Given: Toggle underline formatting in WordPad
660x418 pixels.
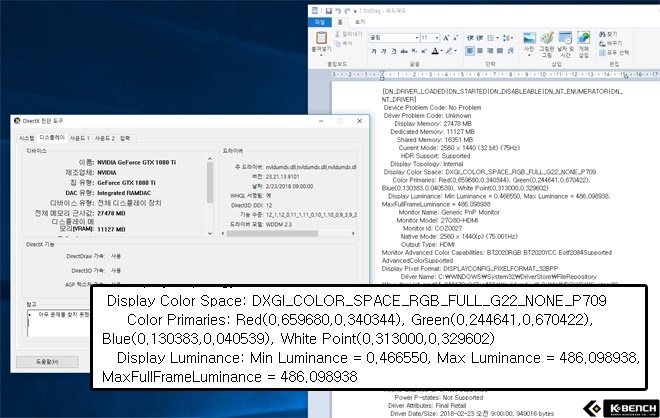Looking at the screenshot, I should (x=394, y=51).
